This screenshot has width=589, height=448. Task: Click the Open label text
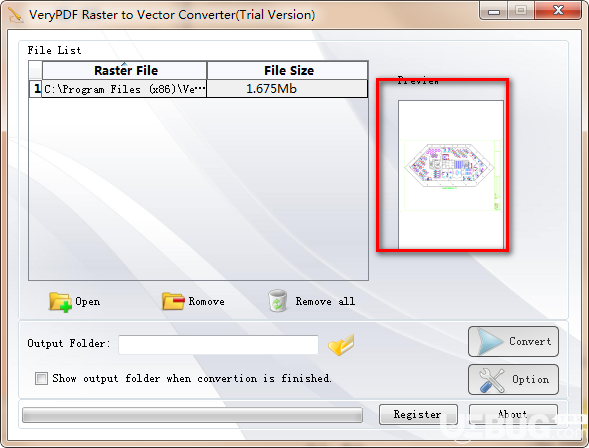[88, 302]
